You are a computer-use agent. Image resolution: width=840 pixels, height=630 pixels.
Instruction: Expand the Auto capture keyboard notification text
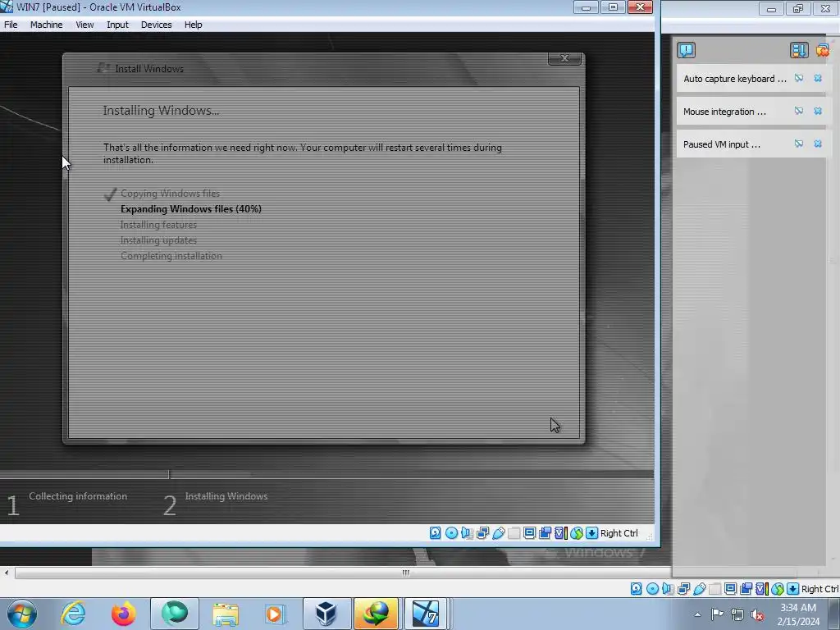pos(734,79)
